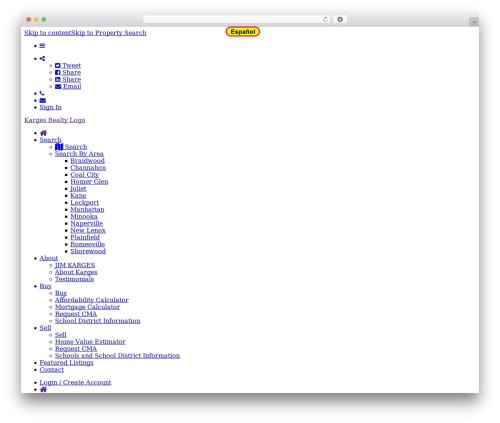The height and width of the screenshot is (423, 500).
Task: Click the Buy submenu link
Action: pos(61,293)
